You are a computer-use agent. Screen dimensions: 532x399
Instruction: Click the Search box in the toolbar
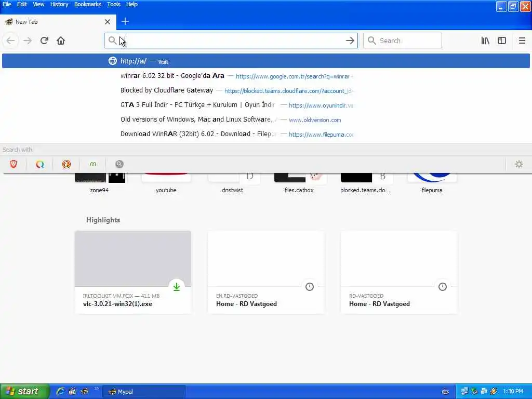pyautogui.click(x=403, y=41)
